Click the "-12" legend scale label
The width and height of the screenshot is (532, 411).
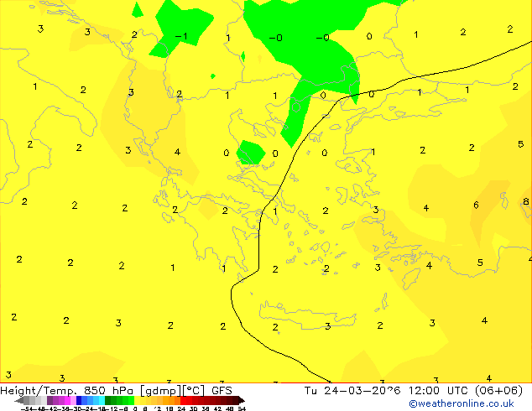pos(113,408)
